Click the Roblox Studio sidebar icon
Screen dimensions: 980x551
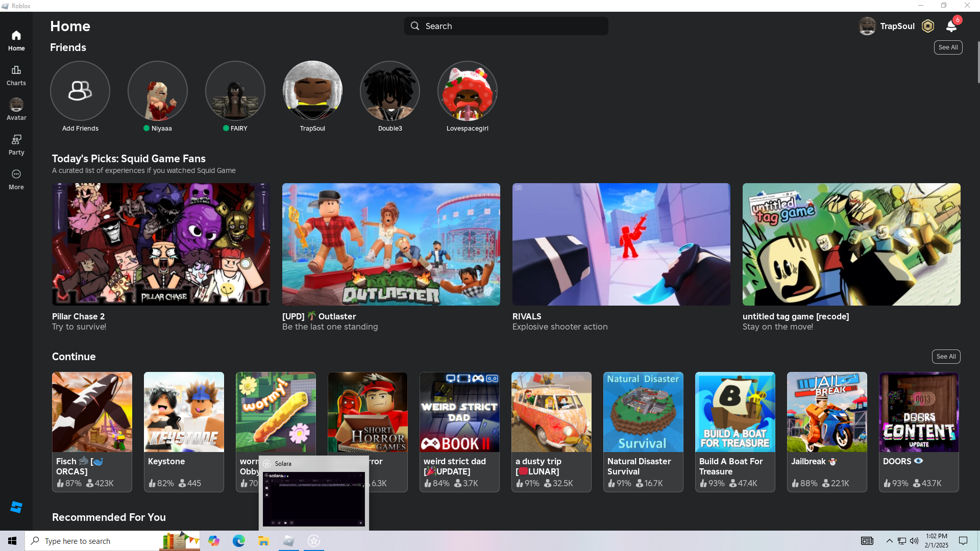(x=16, y=507)
